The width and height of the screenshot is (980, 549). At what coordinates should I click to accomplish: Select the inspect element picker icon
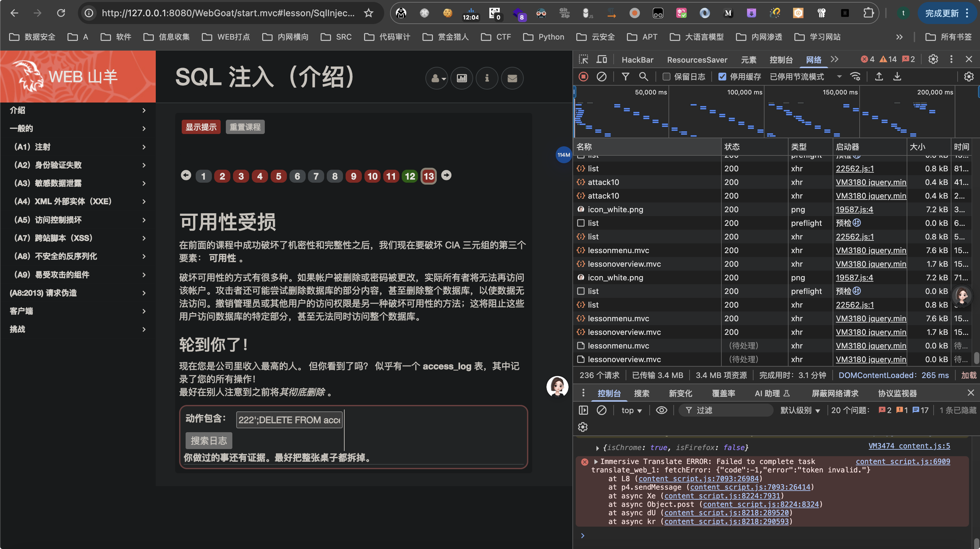[583, 60]
